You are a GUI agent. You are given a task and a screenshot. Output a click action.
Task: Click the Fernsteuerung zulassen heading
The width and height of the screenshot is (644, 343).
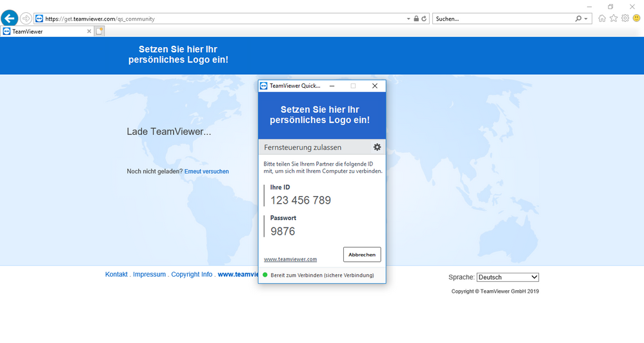click(x=303, y=147)
